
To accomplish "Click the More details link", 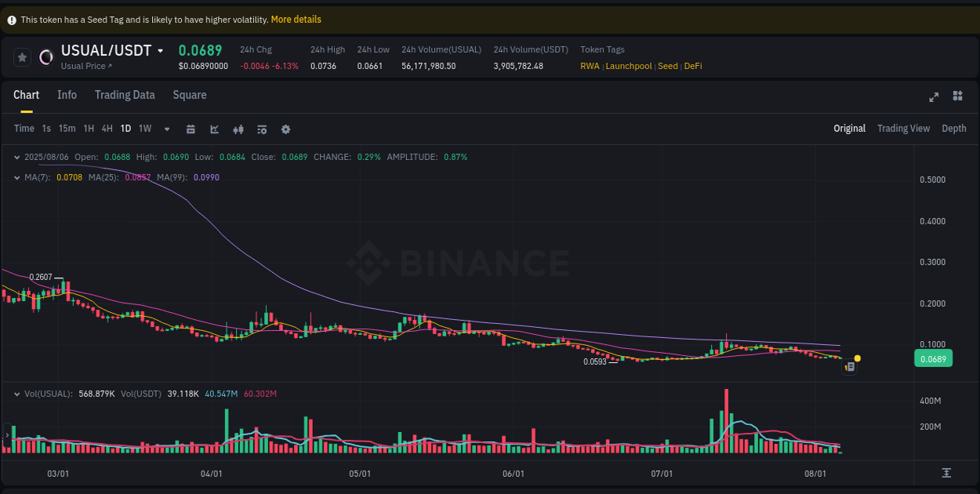I will pos(296,19).
